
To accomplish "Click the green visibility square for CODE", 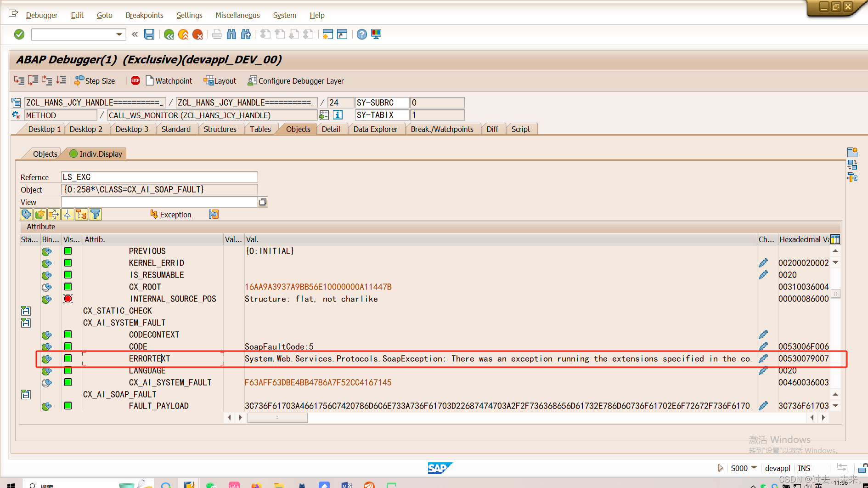I will click(68, 346).
